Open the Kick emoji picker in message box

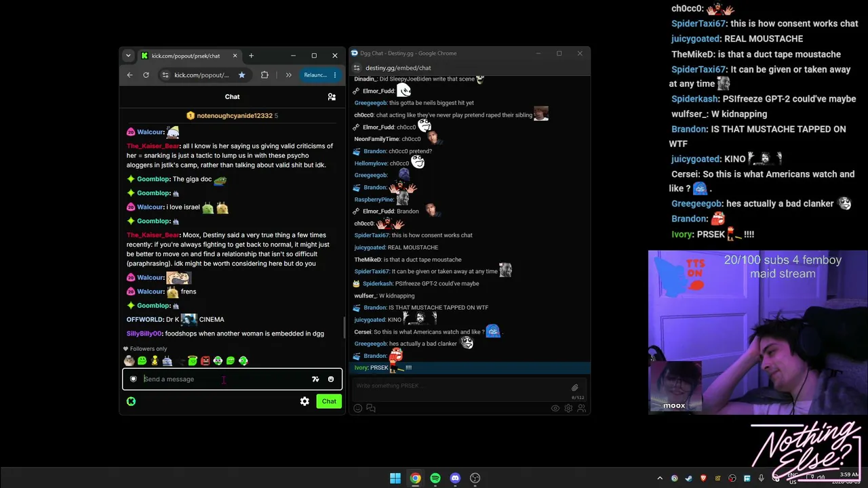(x=331, y=380)
